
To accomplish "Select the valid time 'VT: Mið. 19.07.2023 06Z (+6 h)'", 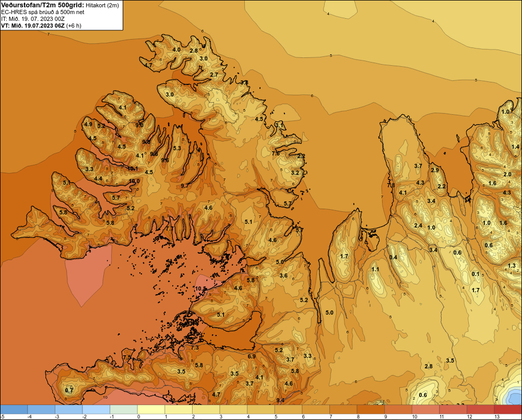I will point(41,26).
